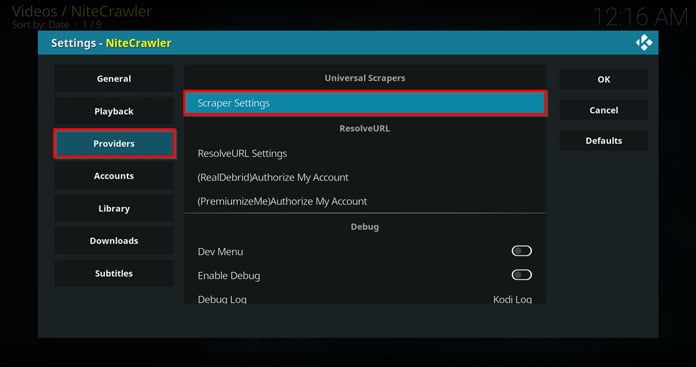
Task: Click (RealDebrid)Authorize My Account
Action: point(365,178)
